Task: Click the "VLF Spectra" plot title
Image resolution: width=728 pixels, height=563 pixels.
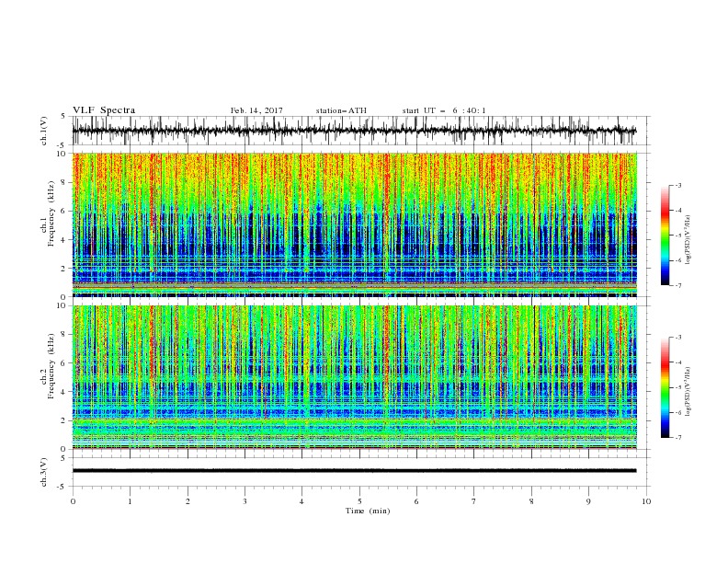Action: pos(104,110)
